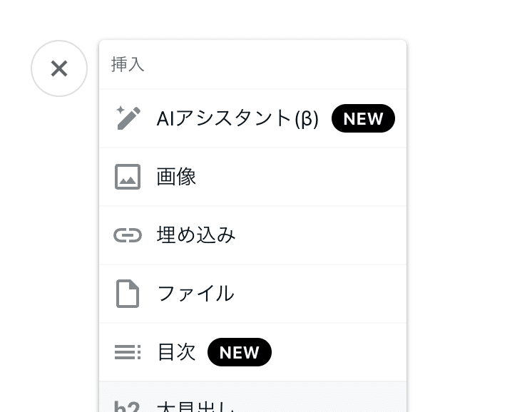This screenshot has width=532, height=412.
Task: Click the 挿入 header label
Action: click(128, 65)
